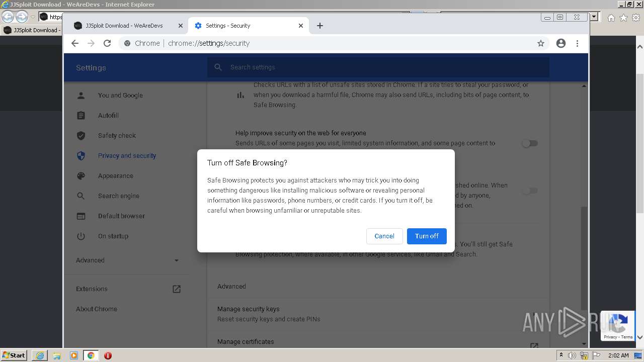This screenshot has height=362, width=644.
Task: Click the Action Center flag tray icon
Action: [596, 355]
